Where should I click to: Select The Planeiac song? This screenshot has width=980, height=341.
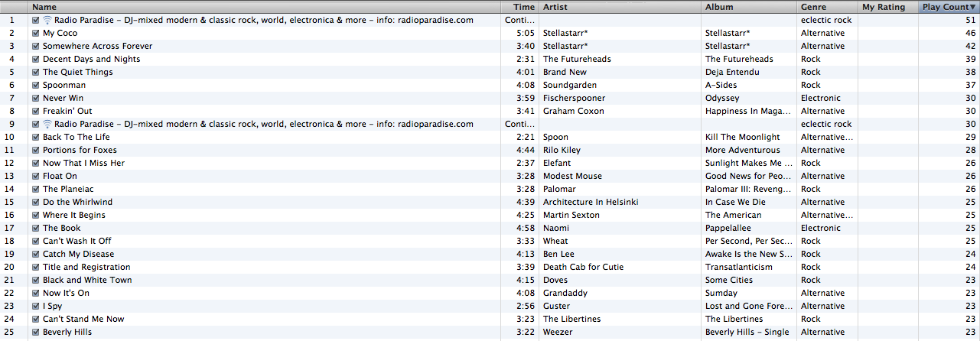coord(67,190)
